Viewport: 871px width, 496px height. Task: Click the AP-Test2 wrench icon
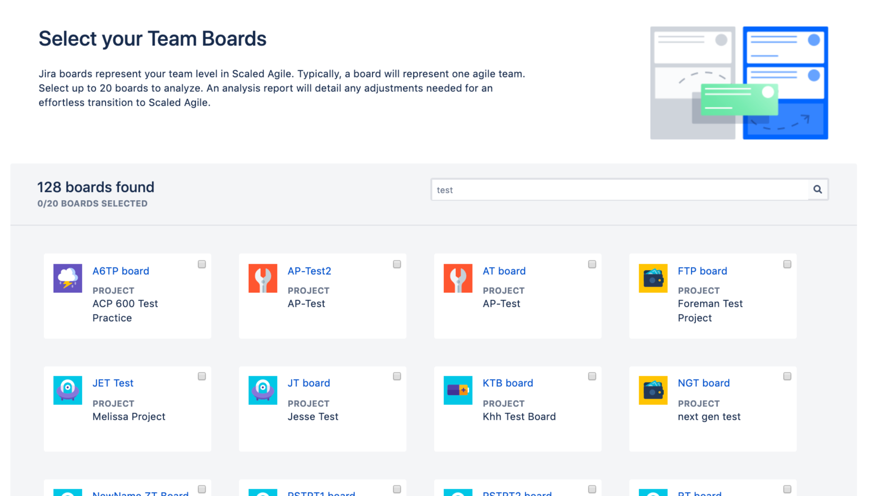point(263,278)
